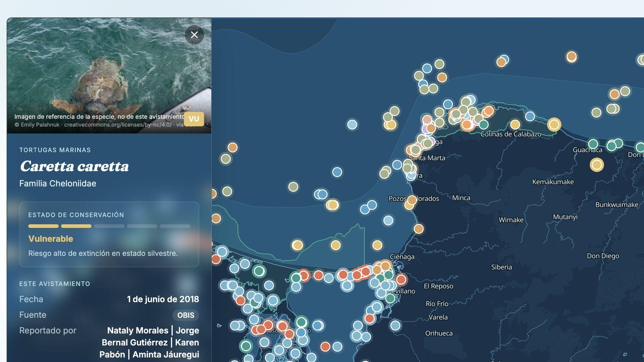Click the 'Familia Cheloniidae' subtitle

pos(58,183)
